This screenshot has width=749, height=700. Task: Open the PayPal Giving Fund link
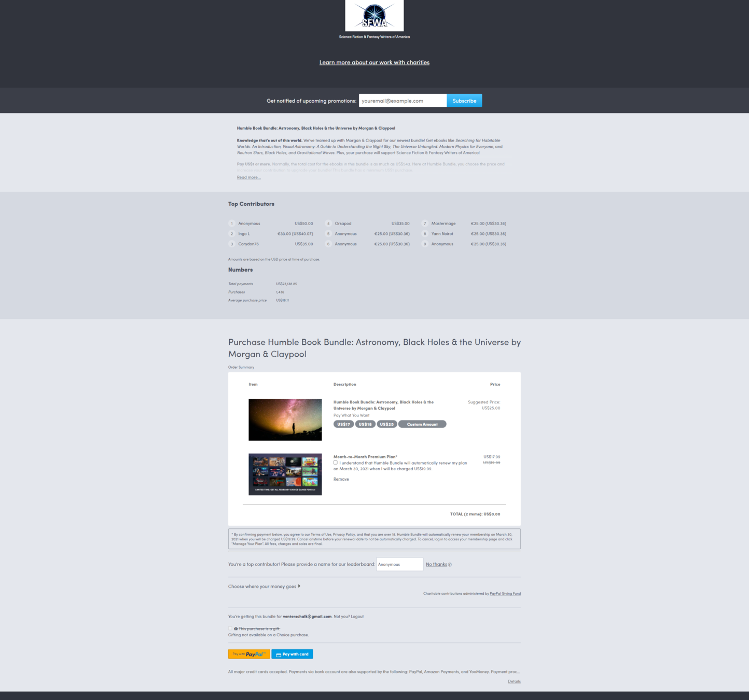[505, 594]
